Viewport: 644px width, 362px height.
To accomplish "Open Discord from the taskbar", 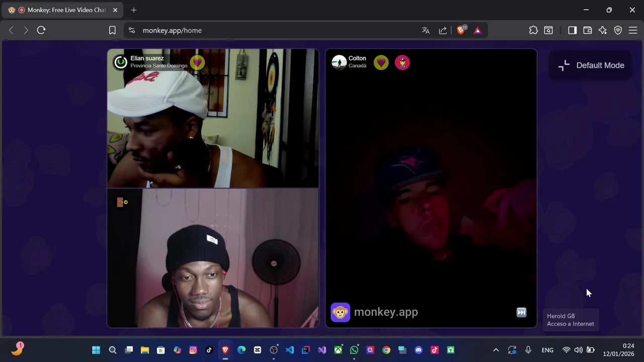I will 419,350.
